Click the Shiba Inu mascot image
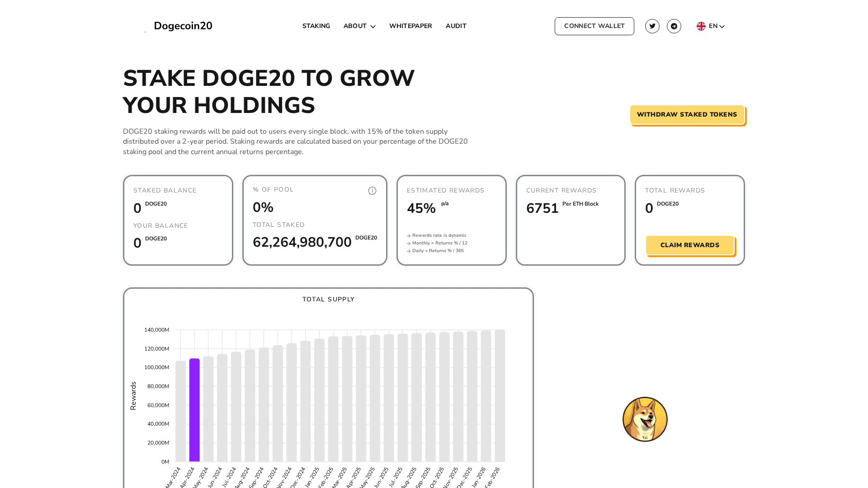The height and width of the screenshot is (488, 868). [645, 419]
